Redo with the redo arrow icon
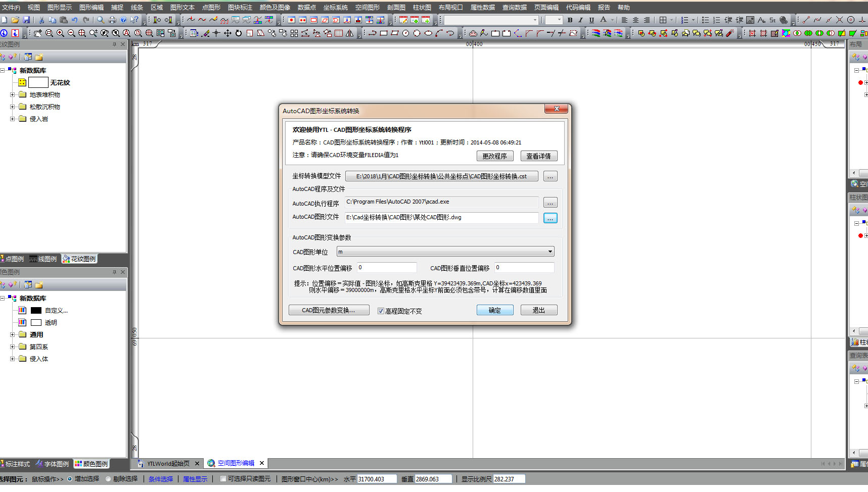868x492 pixels. [x=86, y=20]
